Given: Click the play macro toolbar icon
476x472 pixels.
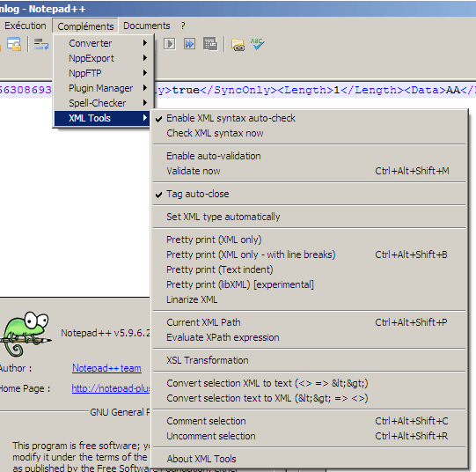Looking at the screenshot, I should pyautogui.click(x=170, y=44).
